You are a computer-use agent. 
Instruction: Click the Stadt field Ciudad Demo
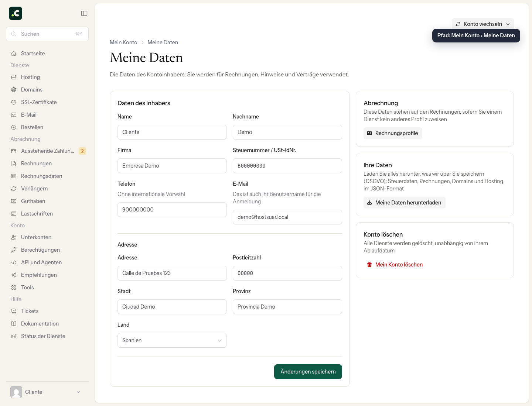(172, 307)
